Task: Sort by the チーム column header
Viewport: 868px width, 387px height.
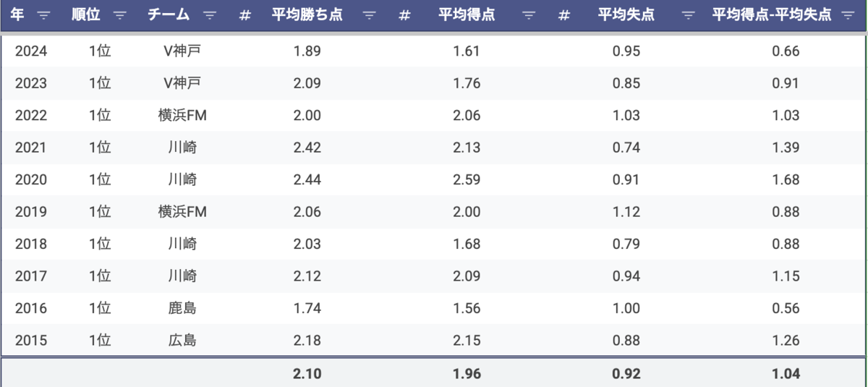Action: click(x=169, y=14)
